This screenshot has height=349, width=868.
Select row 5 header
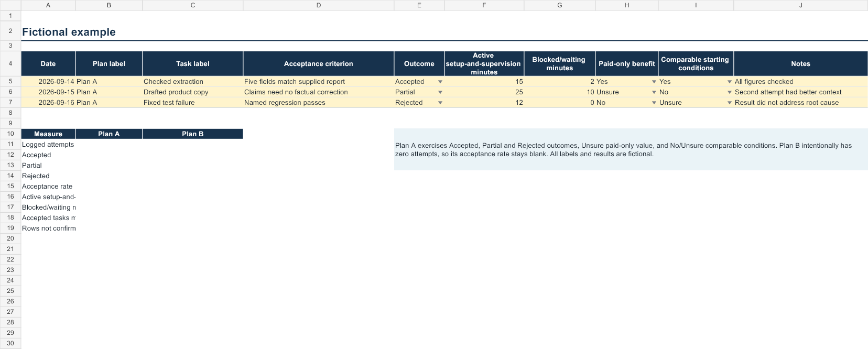click(x=10, y=81)
